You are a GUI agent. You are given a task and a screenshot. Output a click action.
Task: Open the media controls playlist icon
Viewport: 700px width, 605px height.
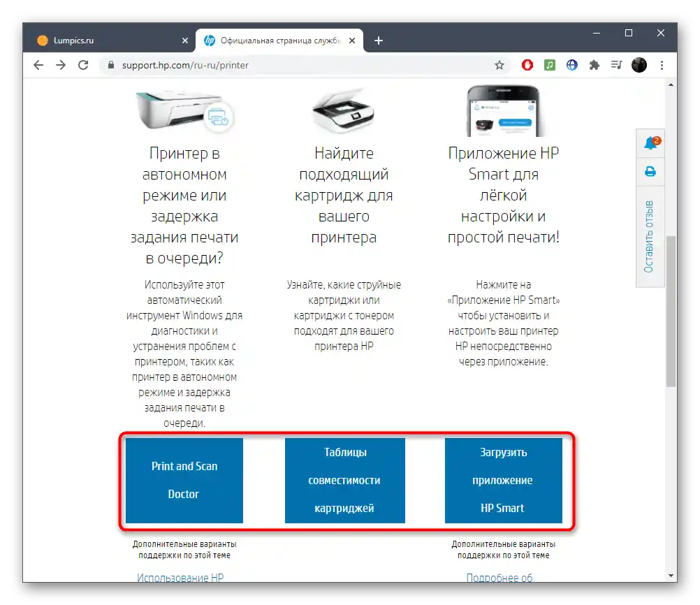pyautogui.click(x=617, y=65)
